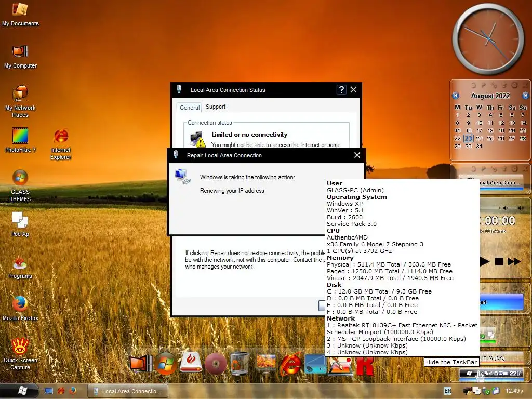Image resolution: width=532 pixels, height=399 pixels.
Task: Open the My Computer desktop icon
Action: point(20,56)
